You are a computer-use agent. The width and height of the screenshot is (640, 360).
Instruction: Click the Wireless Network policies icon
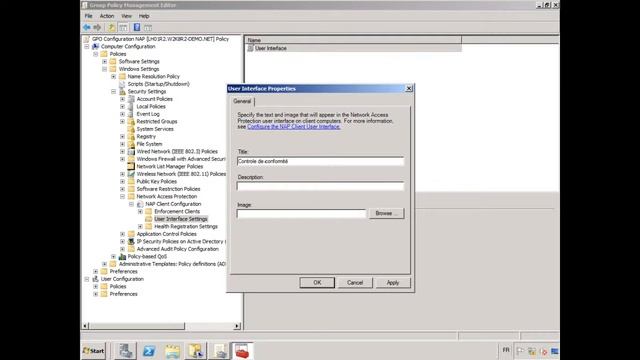pyautogui.click(x=131, y=174)
